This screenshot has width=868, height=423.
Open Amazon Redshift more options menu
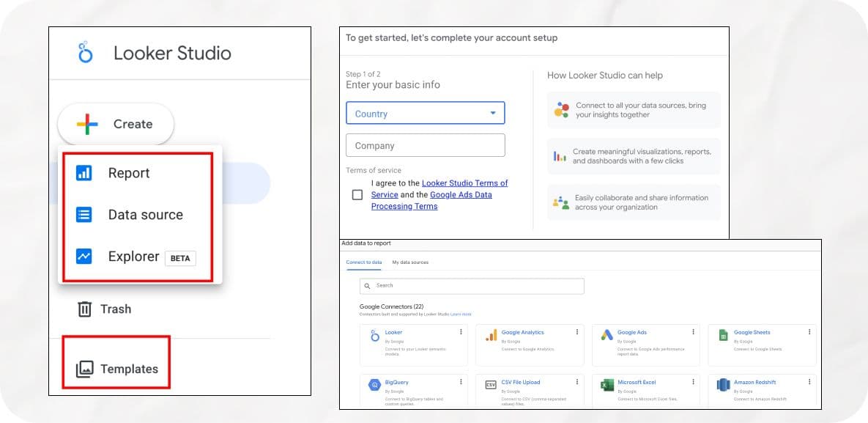tap(809, 381)
